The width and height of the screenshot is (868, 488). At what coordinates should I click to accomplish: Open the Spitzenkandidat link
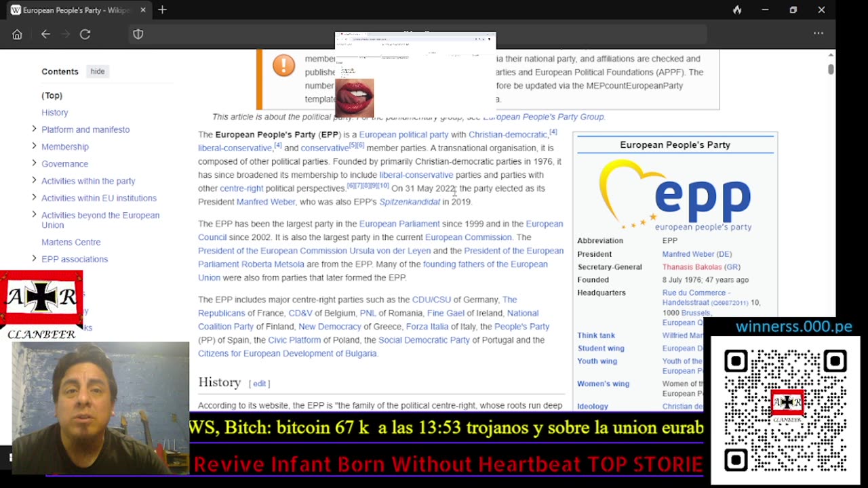click(x=410, y=202)
